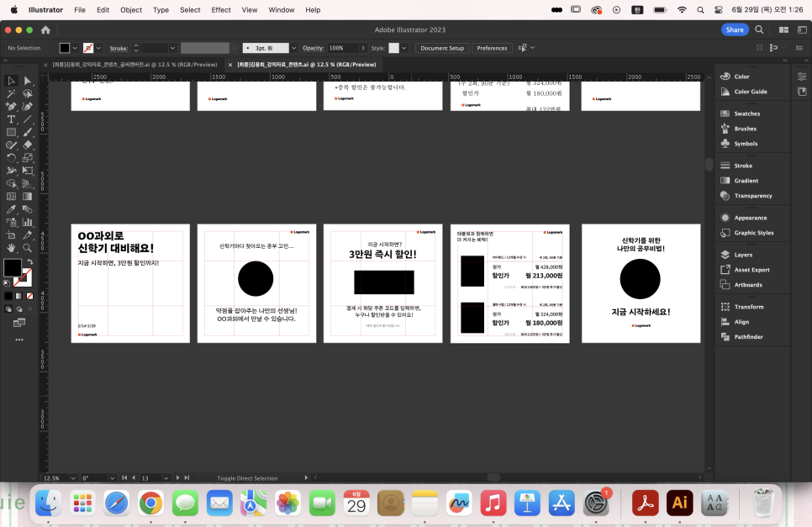Viewport: 812px width, 527px height.
Task: Enable Draw Normal mode
Action: pyautogui.click(x=8, y=309)
